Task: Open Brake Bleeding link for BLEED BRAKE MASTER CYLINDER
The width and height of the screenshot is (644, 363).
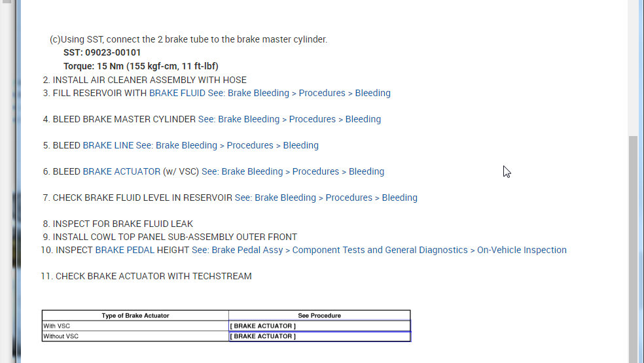Action: pos(289,119)
